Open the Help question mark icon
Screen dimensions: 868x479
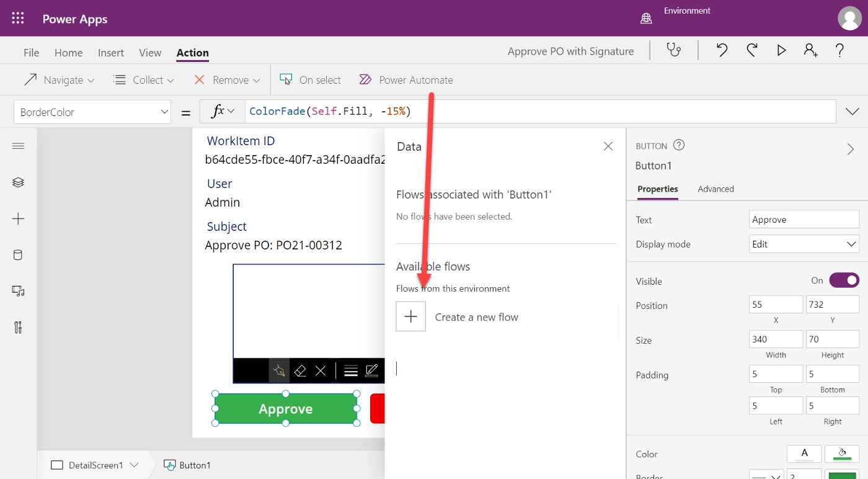(839, 50)
